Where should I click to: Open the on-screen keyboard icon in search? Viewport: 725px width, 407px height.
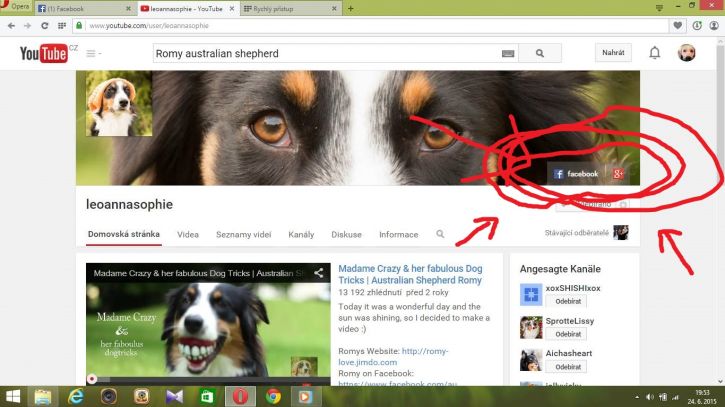508,54
